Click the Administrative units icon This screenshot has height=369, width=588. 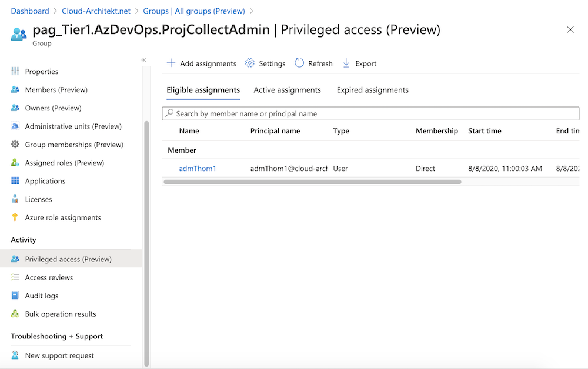coord(15,126)
